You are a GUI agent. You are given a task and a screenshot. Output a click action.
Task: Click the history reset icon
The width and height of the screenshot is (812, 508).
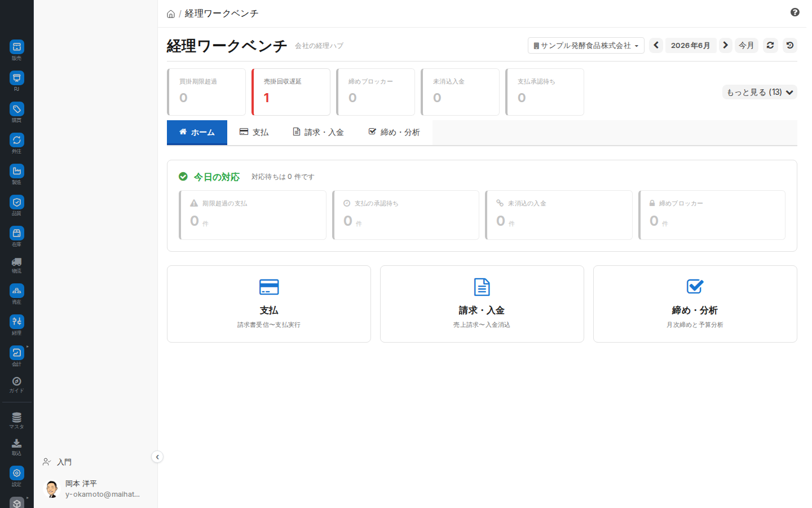click(790, 45)
